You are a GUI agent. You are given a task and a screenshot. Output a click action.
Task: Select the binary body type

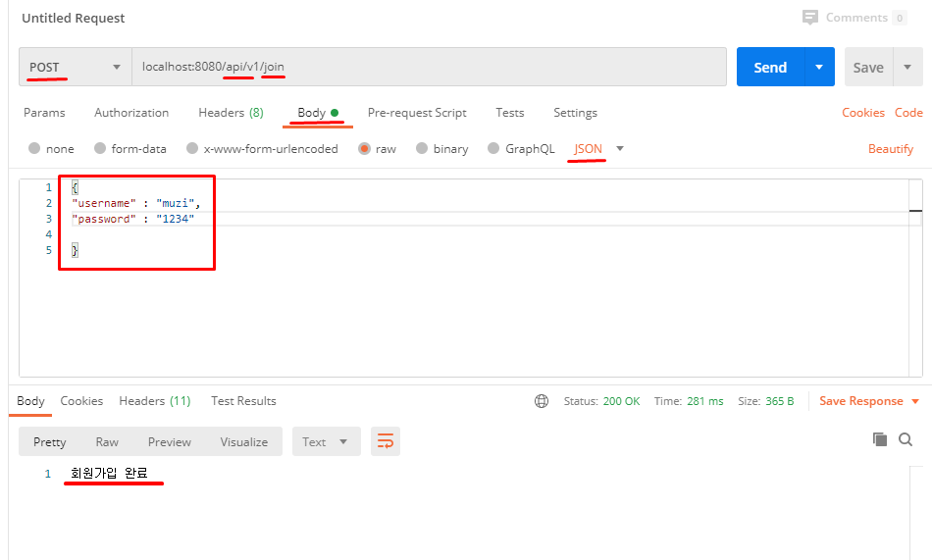tap(422, 148)
